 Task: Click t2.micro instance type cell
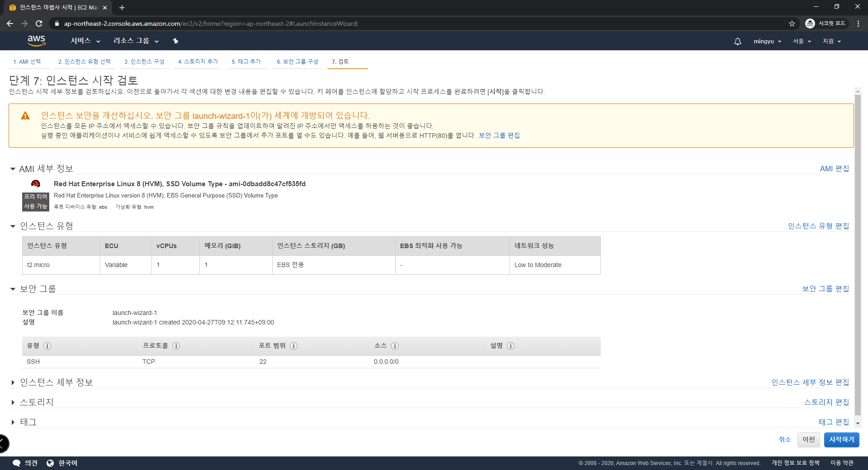(61, 265)
